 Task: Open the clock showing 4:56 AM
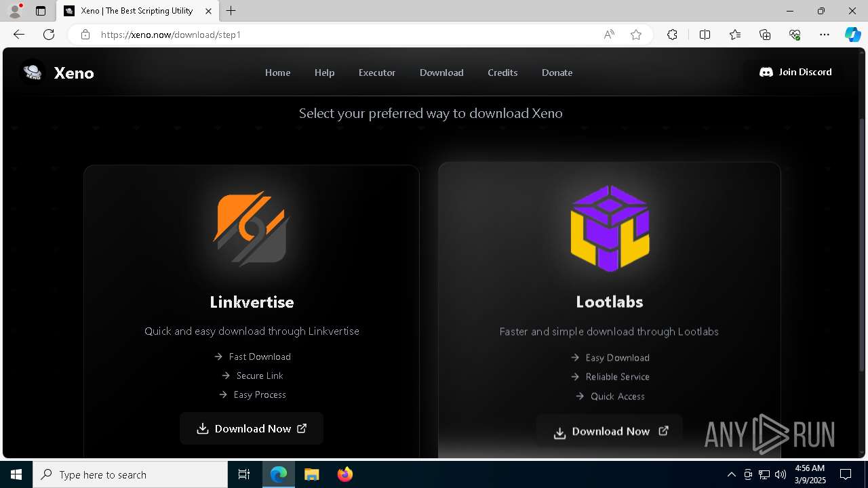809,474
